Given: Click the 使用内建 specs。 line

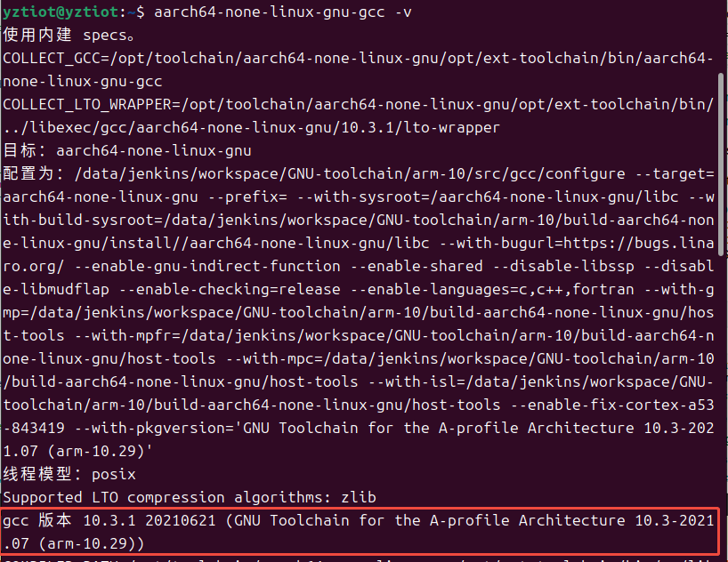Looking at the screenshot, I should [x=69, y=36].
